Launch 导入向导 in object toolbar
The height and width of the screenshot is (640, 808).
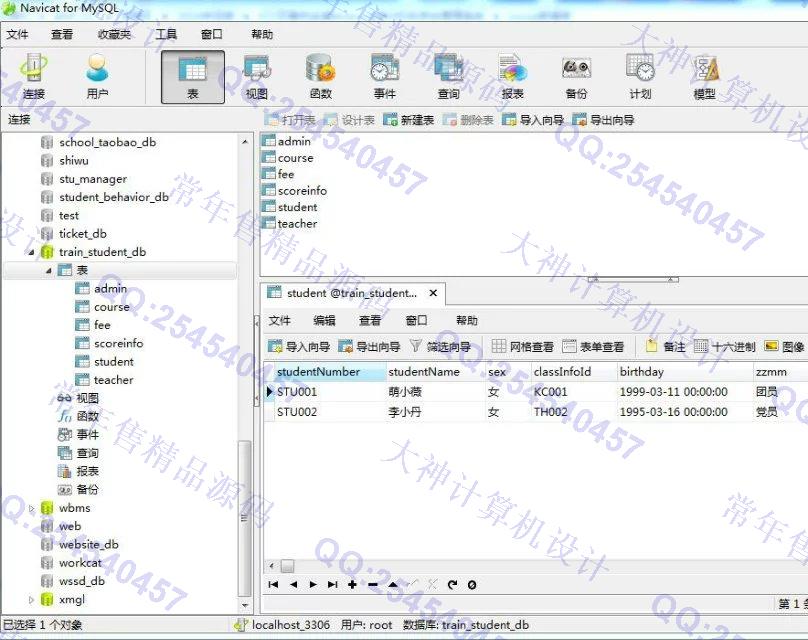pyautogui.click(x=533, y=120)
